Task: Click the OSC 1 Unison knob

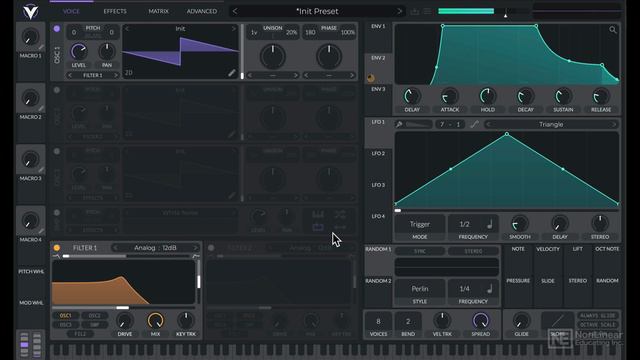Action: [x=273, y=56]
